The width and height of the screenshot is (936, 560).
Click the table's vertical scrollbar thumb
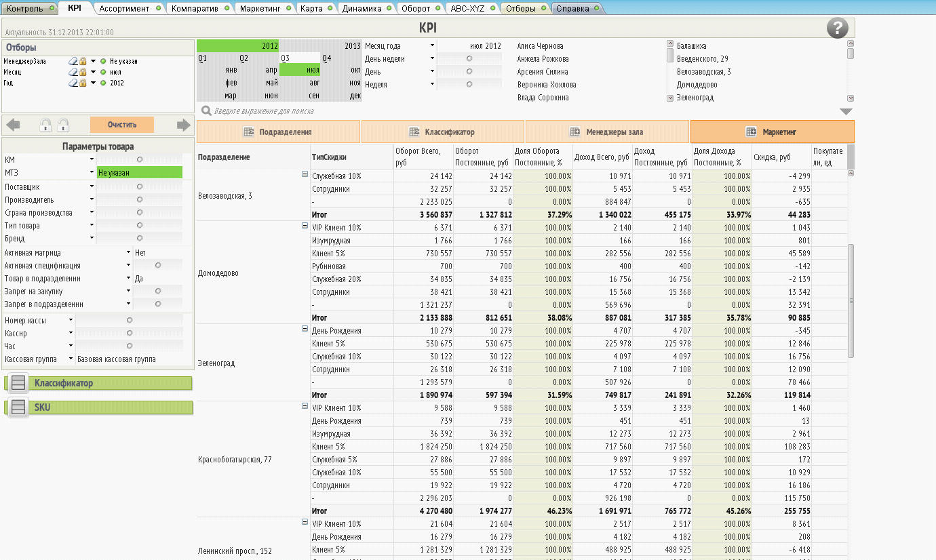[x=851, y=300]
